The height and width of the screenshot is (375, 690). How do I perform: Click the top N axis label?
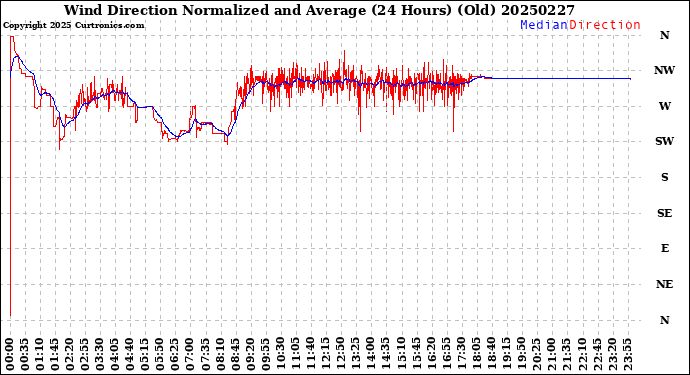[664, 35]
